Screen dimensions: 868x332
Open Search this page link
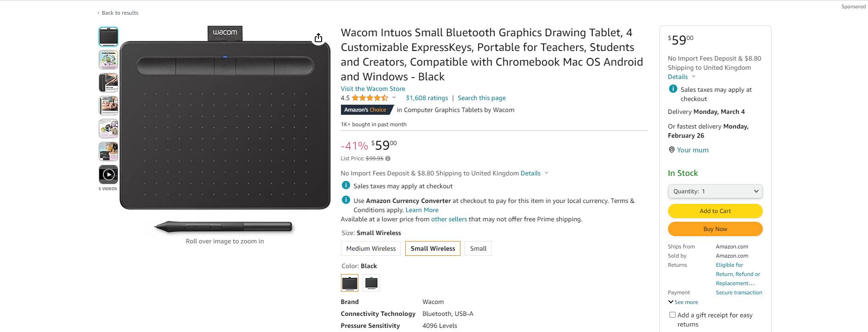(x=481, y=98)
